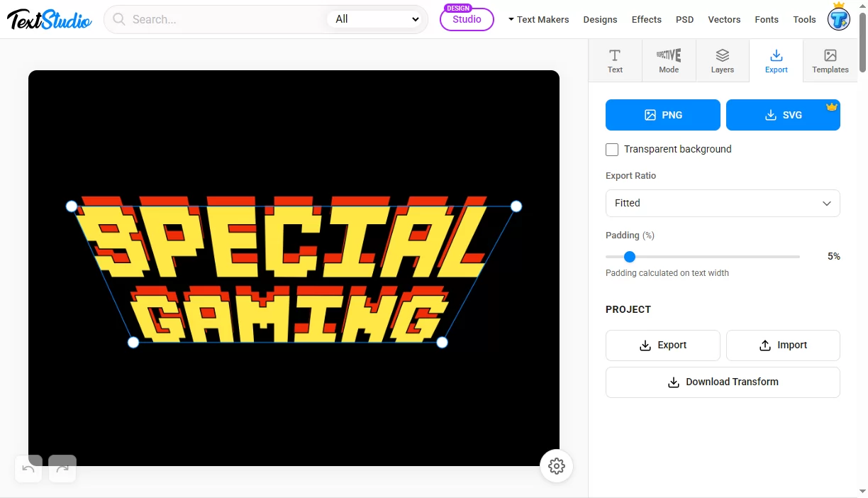Open the search category All dropdown

click(376, 19)
